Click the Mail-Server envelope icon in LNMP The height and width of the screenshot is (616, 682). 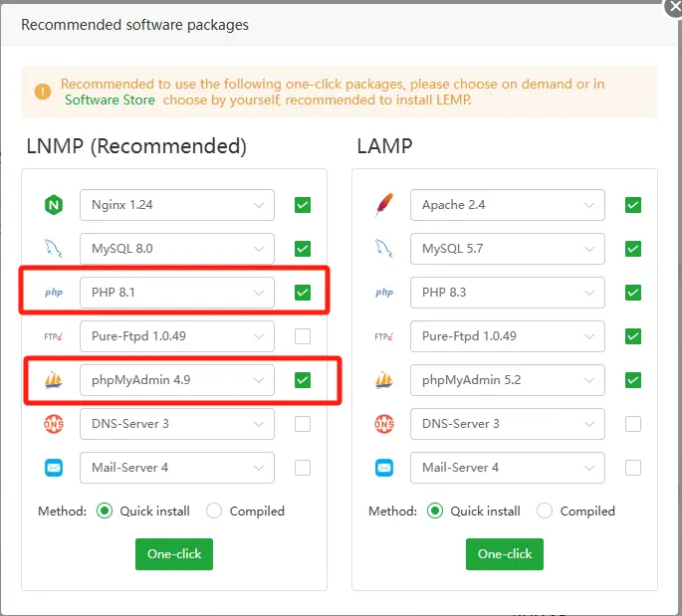click(54, 468)
